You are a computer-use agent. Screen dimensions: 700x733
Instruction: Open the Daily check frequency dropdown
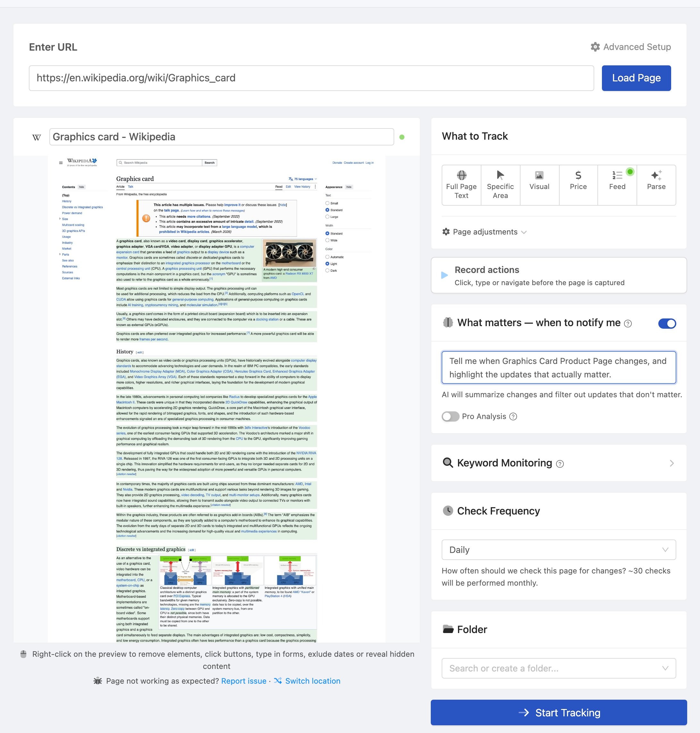pyautogui.click(x=559, y=549)
